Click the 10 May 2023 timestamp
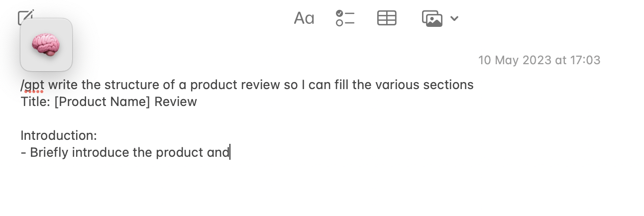Image resolution: width=644 pixels, height=216 pixels. 539,61
